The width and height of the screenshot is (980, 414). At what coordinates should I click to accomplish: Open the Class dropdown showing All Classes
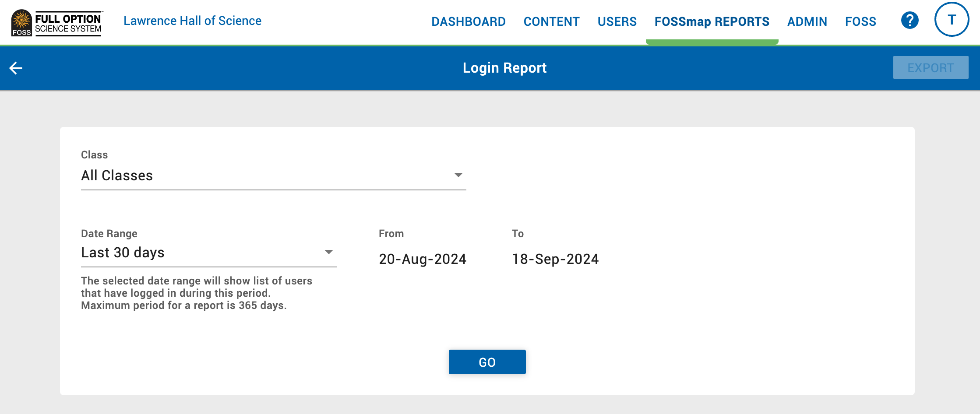pos(271,175)
